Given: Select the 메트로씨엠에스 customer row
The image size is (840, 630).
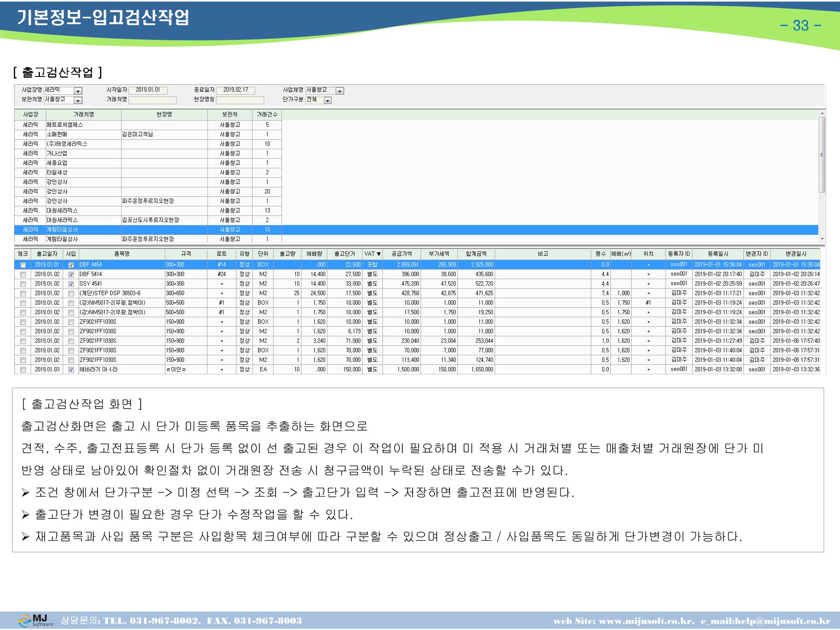Looking at the screenshot, I should coord(148,125).
